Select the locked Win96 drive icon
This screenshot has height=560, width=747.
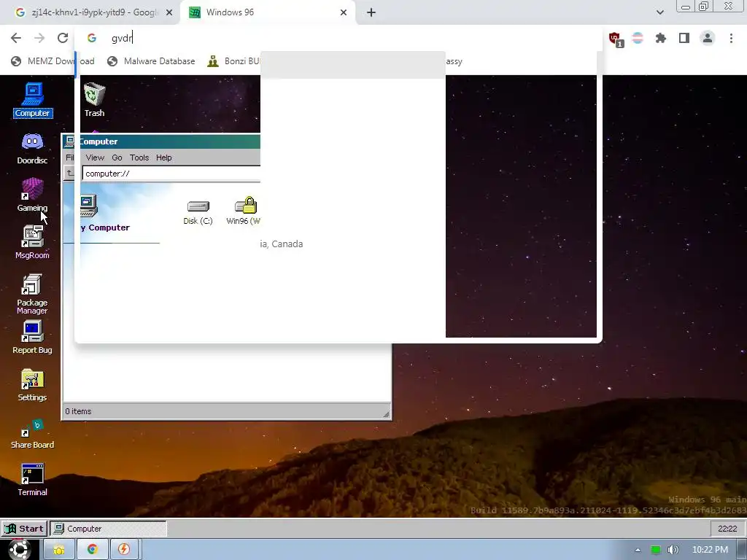click(244, 211)
